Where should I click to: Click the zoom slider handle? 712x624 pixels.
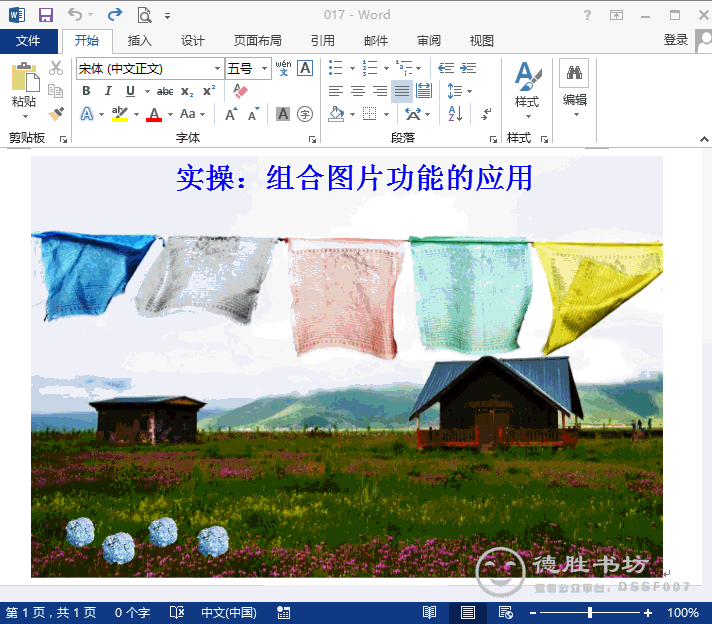(x=589, y=613)
